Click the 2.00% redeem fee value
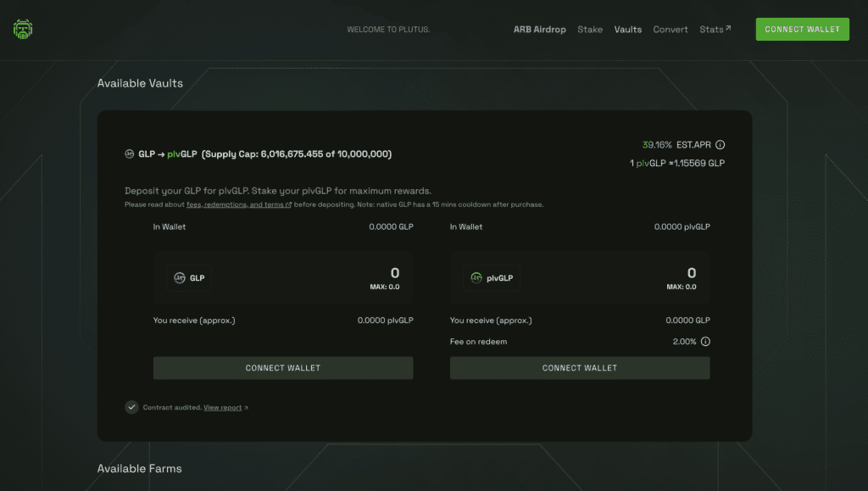Viewport: 868px width, 491px height. (684, 342)
